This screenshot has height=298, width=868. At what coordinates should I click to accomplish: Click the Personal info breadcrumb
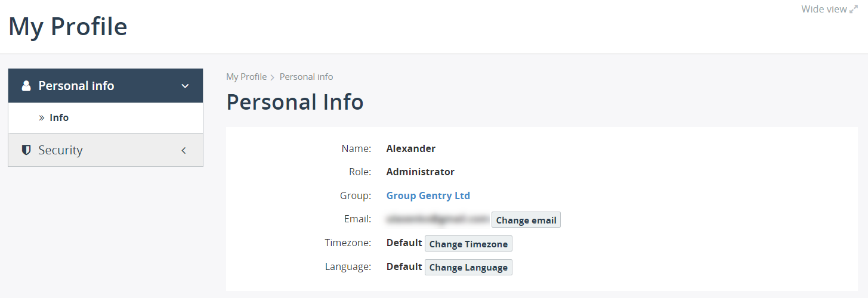307,77
